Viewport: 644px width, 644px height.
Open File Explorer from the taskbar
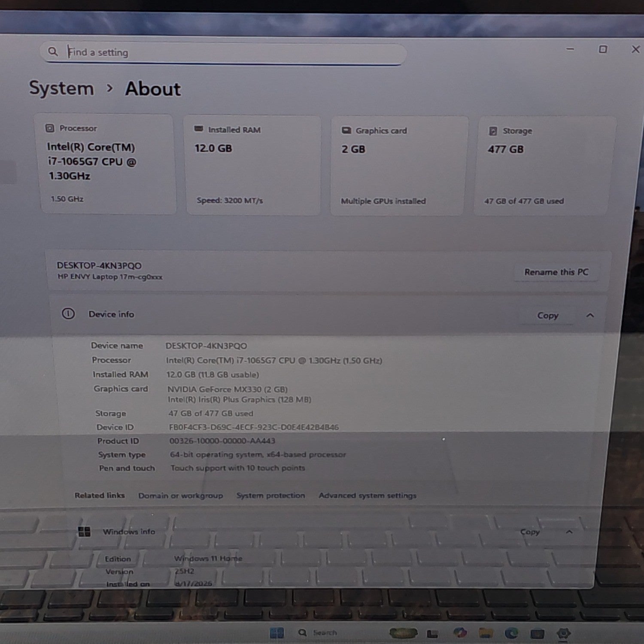(486, 633)
